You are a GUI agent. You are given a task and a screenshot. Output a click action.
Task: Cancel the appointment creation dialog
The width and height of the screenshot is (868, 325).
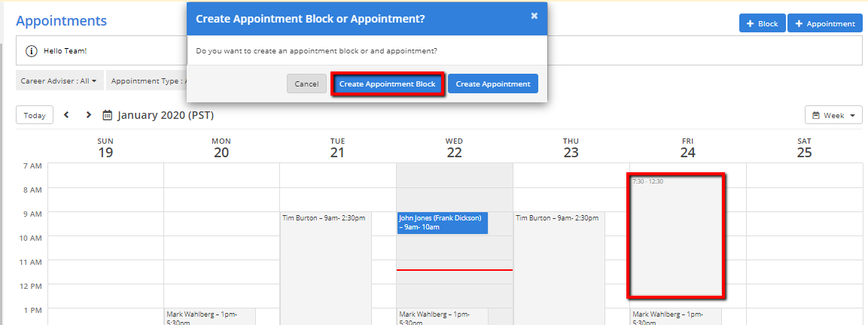pos(306,84)
